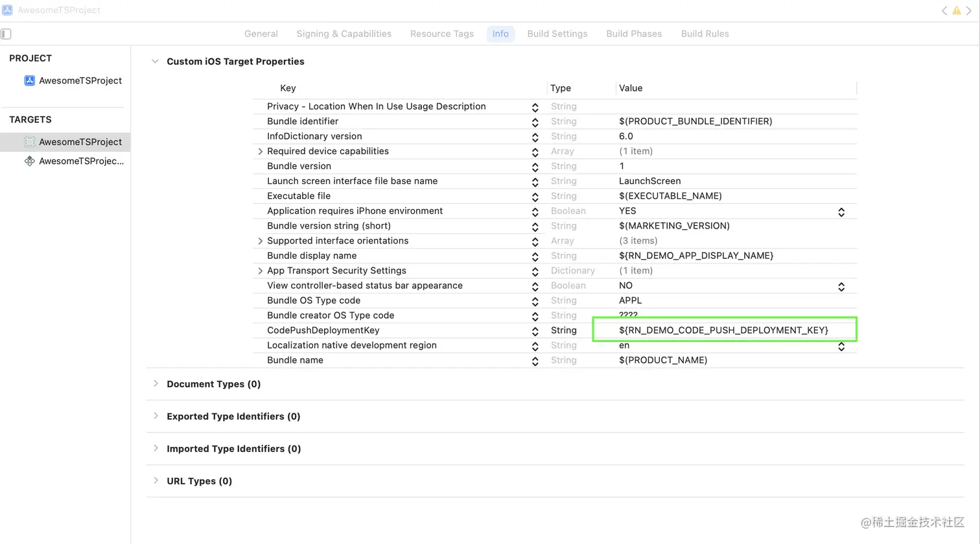
Task: Expand Imported Type Identifiers section
Action: tap(156, 448)
